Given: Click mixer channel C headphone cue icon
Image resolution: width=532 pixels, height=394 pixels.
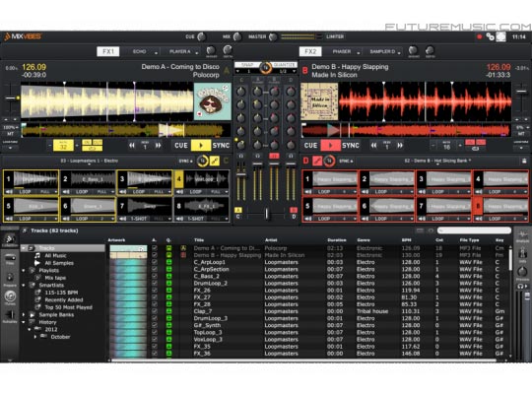Looking at the screenshot, I should click(241, 156).
